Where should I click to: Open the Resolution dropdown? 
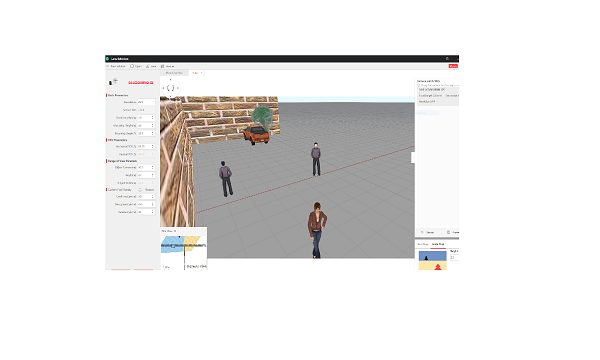click(146, 102)
